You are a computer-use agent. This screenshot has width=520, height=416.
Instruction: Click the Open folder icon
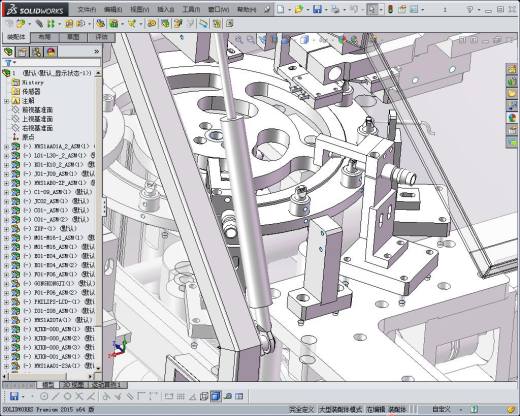(x=299, y=9)
